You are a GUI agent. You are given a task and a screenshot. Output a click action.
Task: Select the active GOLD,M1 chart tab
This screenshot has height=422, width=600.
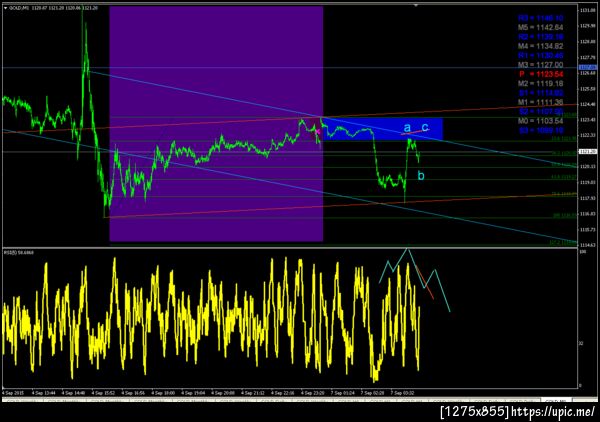[x=556, y=401]
